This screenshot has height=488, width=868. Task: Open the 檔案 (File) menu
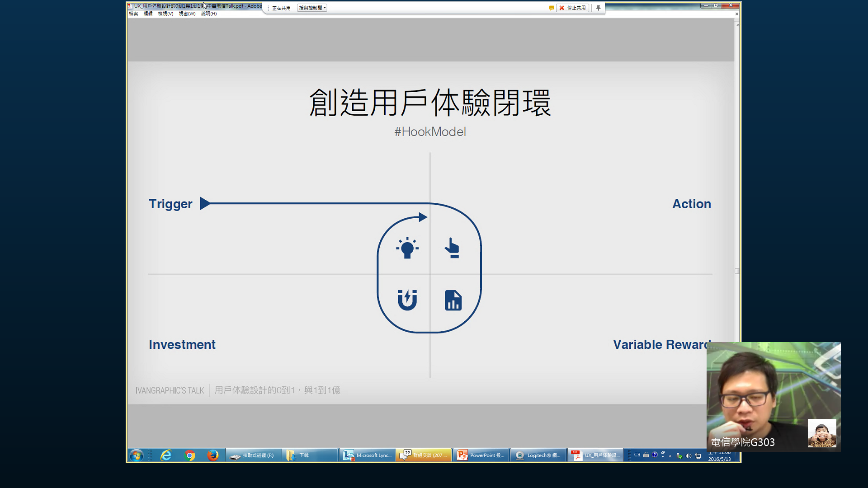(x=133, y=14)
